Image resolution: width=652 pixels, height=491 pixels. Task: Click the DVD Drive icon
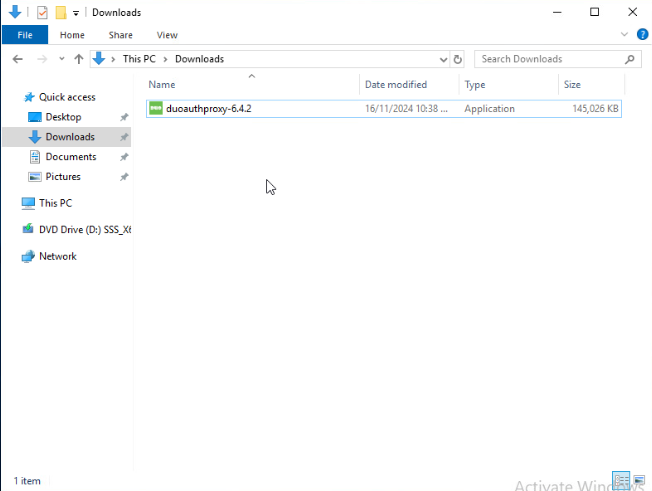point(28,229)
